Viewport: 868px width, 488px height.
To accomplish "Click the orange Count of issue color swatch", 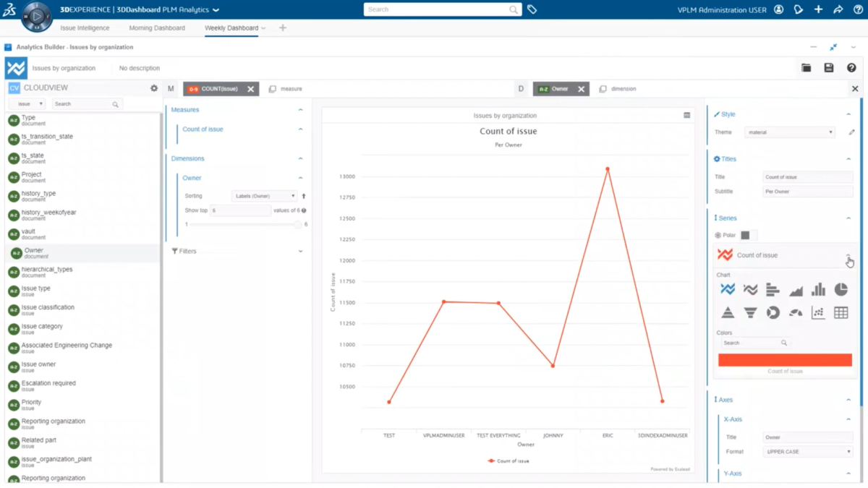I will tap(785, 360).
